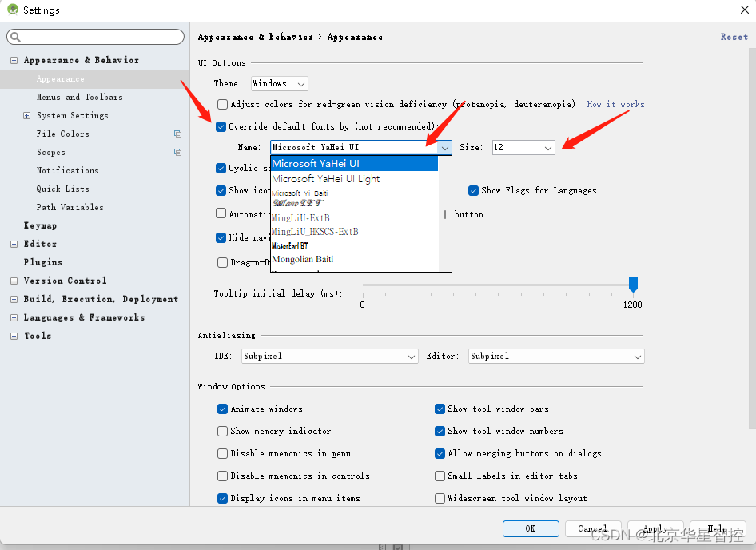Image resolution: width=756 pixels, height=550 pixels.
Task: Click the Apply button
Action: (x=656, y=528)
